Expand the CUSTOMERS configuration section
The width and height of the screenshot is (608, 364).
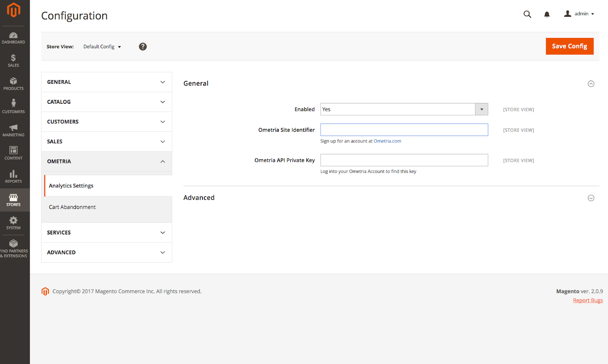click(x=106, y=122)
